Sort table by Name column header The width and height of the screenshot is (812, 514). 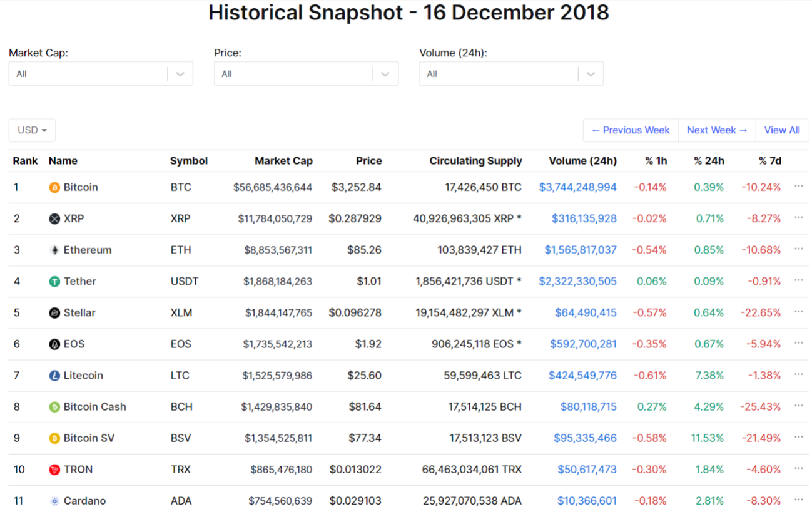coord(63,161)
